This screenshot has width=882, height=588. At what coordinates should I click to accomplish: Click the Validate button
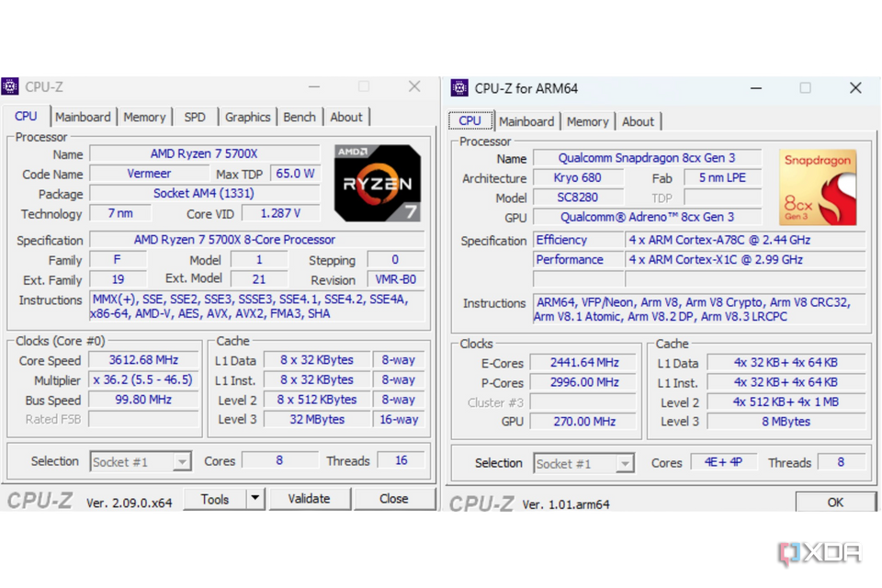pos(310,498)
